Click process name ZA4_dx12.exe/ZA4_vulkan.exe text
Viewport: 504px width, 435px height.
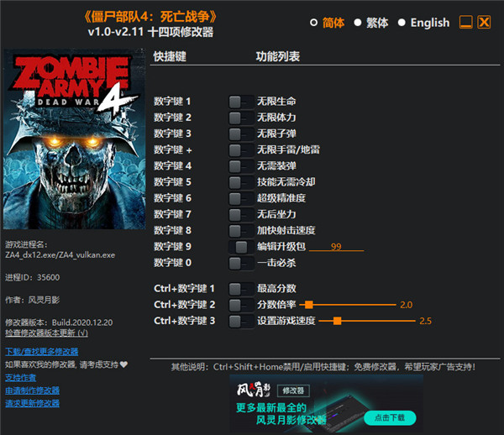(60, 255)
